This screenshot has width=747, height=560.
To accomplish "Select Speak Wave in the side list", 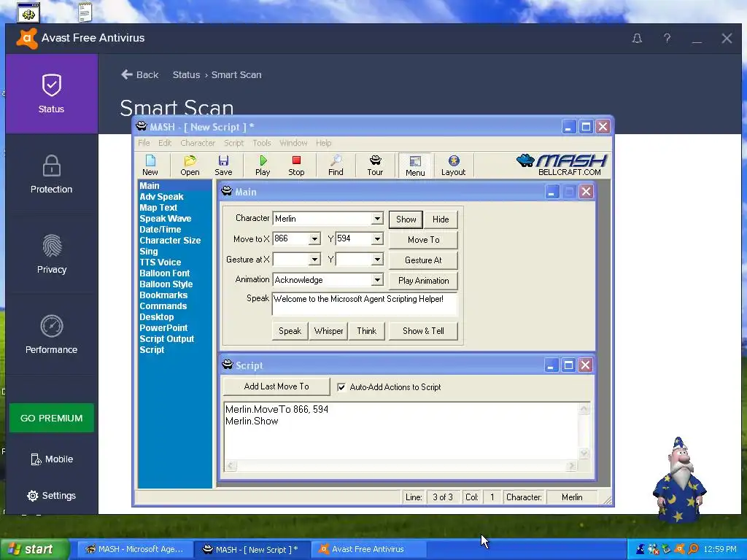I will (x=166, y=219).
